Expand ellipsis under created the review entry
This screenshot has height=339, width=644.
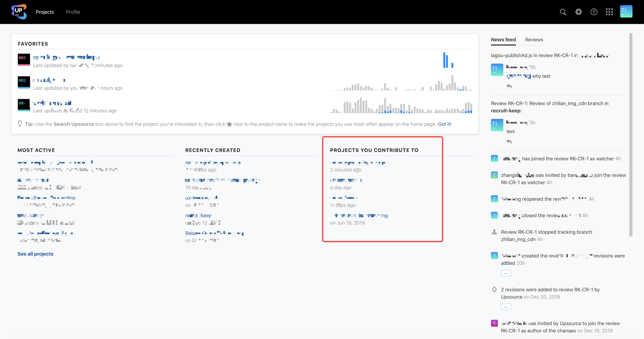point(506,273)
